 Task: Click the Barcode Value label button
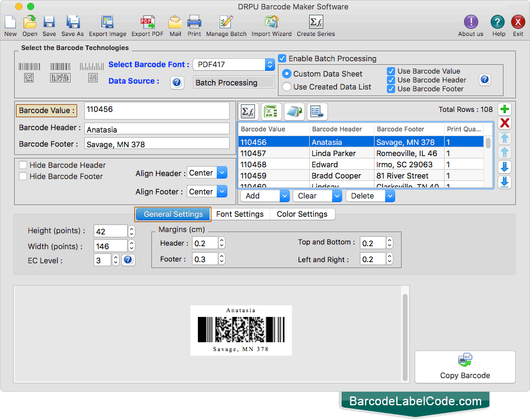47,111
